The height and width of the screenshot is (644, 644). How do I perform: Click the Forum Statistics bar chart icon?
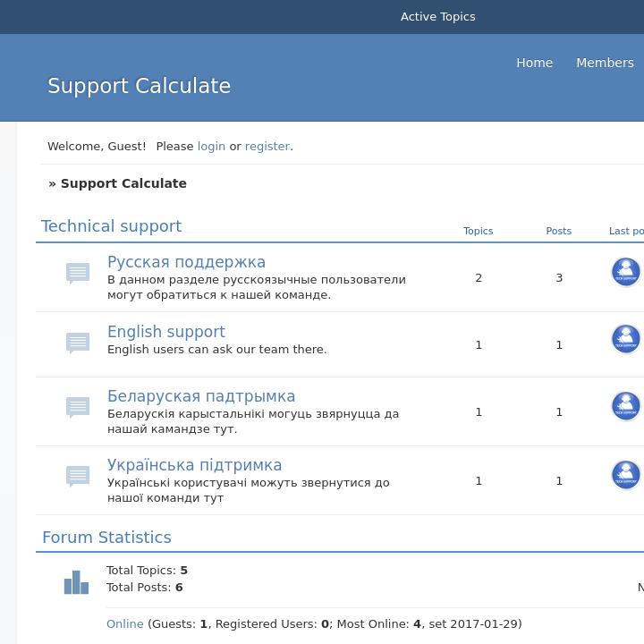coord(76,582)
